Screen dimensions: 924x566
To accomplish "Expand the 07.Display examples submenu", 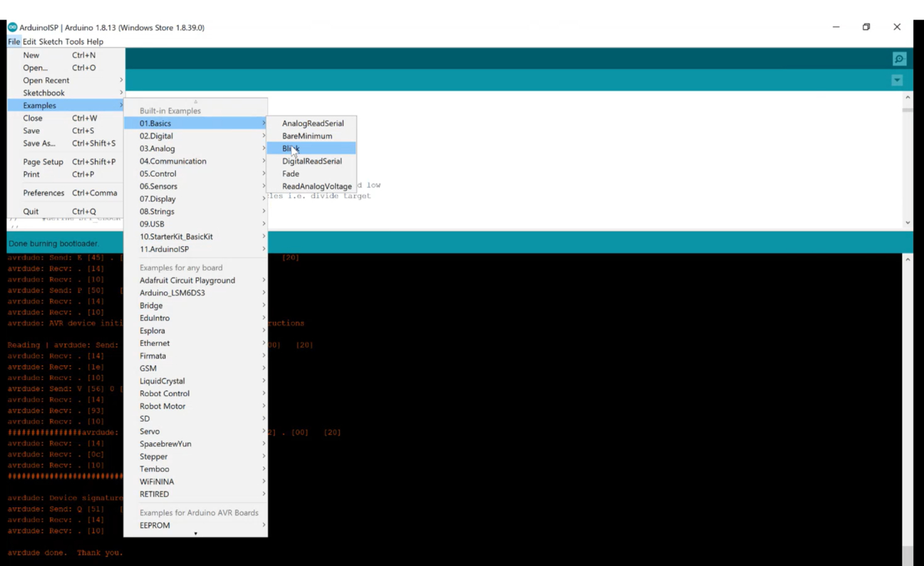I will point(196,199).
